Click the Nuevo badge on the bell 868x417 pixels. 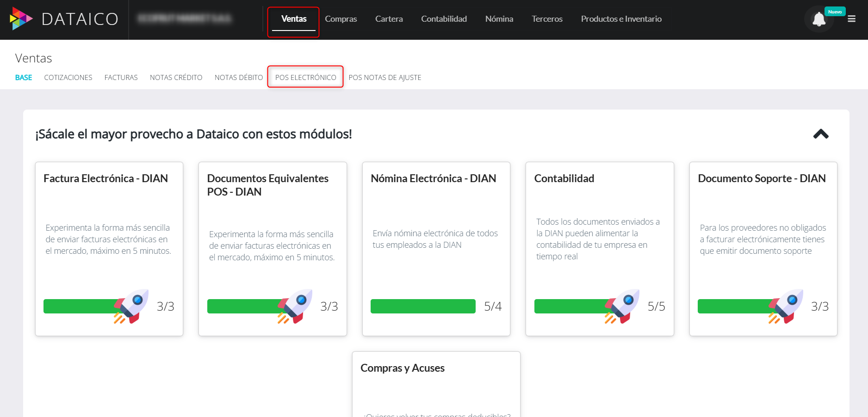pyautogui.click(x=835, y=12)
